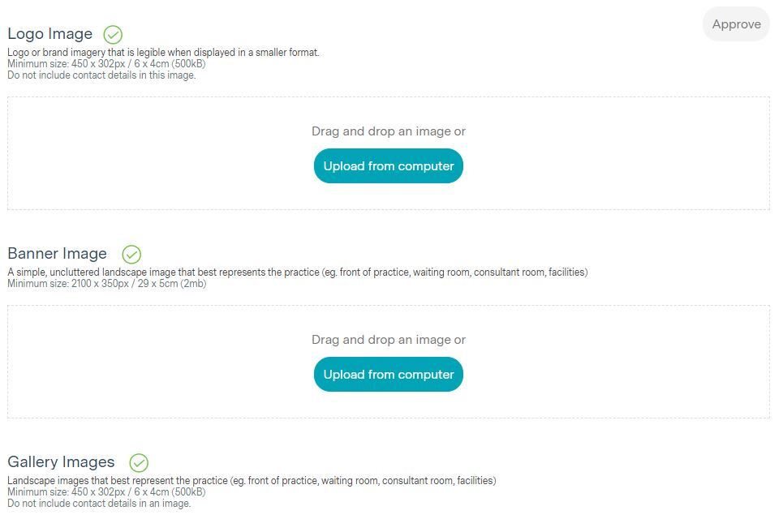
Task: Select the Banner Image heading
Action: 58,254
